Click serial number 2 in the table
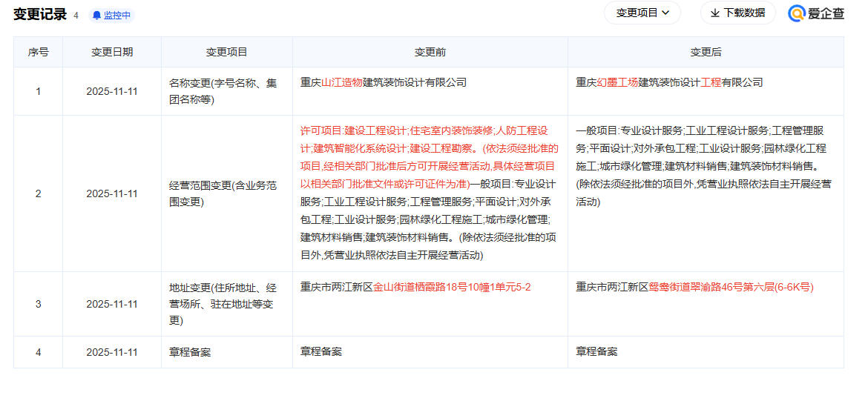868x401 pixels. (38, 193)
